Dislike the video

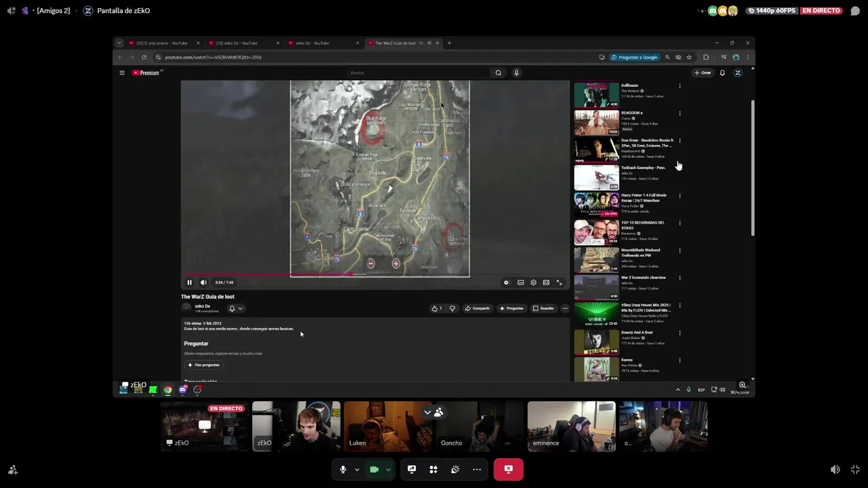click(452, 308)
